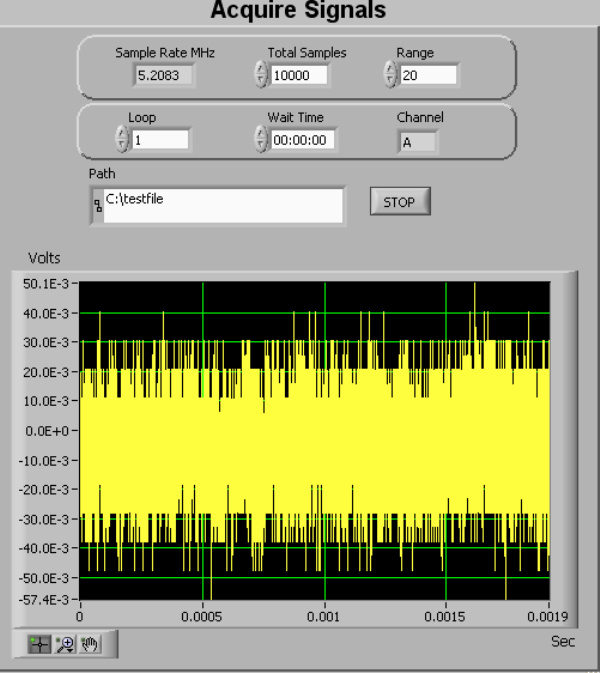Open the Path browse type icon
Image resolution: width=600 pixels, height=673 pixels.
[x=98, y=206]
